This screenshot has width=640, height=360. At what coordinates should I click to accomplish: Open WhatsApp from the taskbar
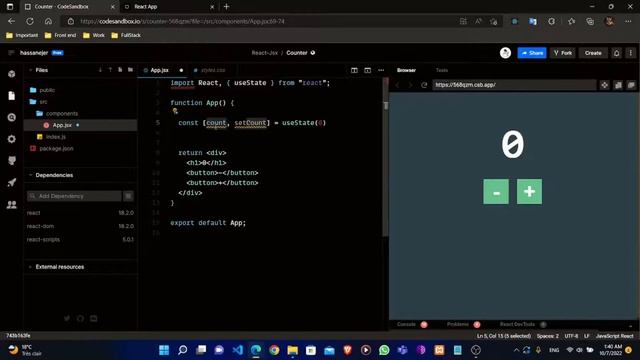tap(384, 350)
